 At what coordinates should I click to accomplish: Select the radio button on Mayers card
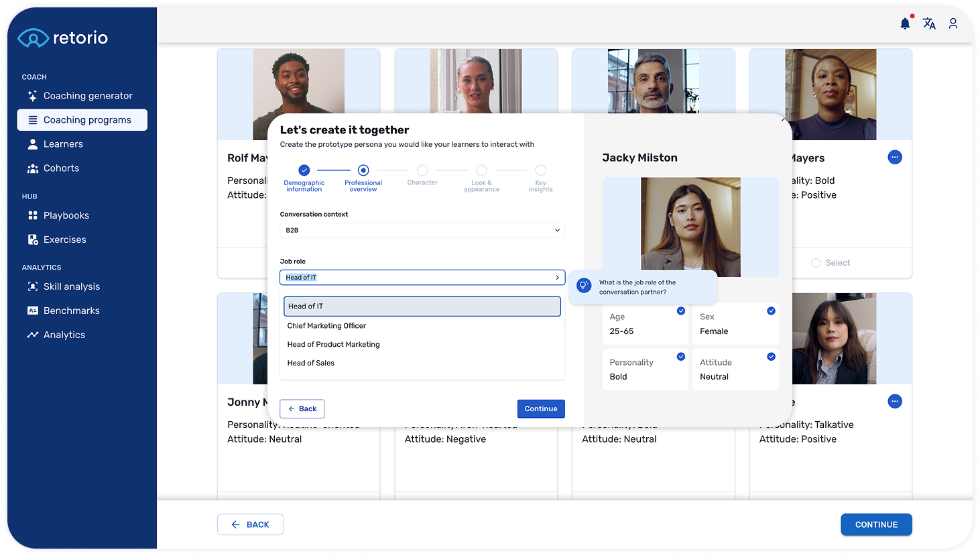pos(816,263)
